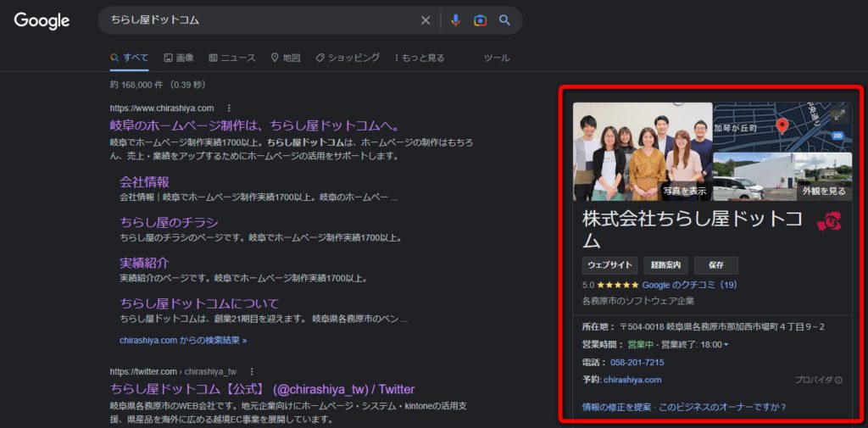
Task: Clear the search box with X icon
Action: 426,20
